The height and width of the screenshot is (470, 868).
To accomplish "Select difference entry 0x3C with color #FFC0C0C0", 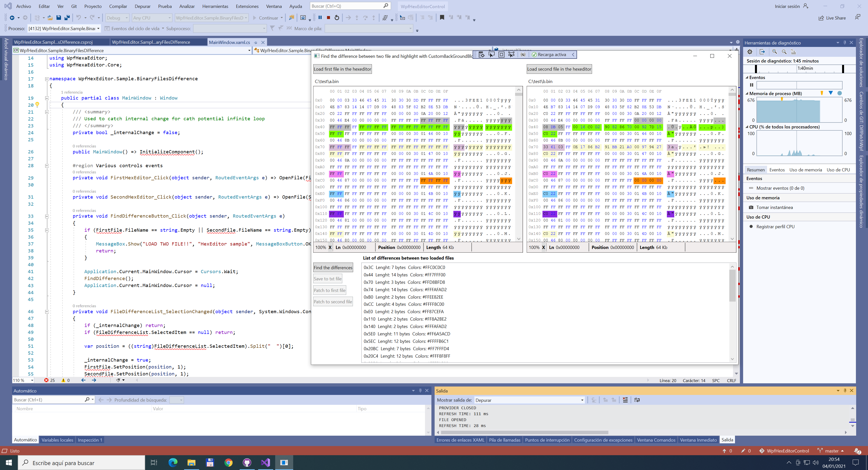I will click(x=404, y=267).
